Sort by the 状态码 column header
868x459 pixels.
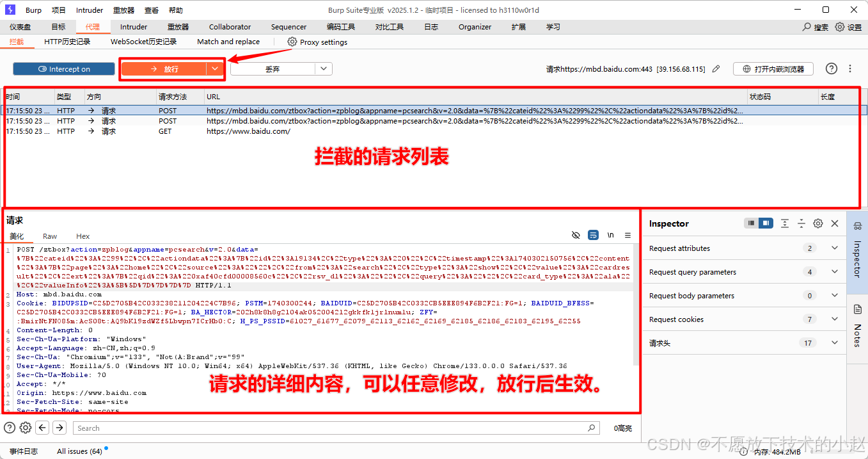click(783, 97)
